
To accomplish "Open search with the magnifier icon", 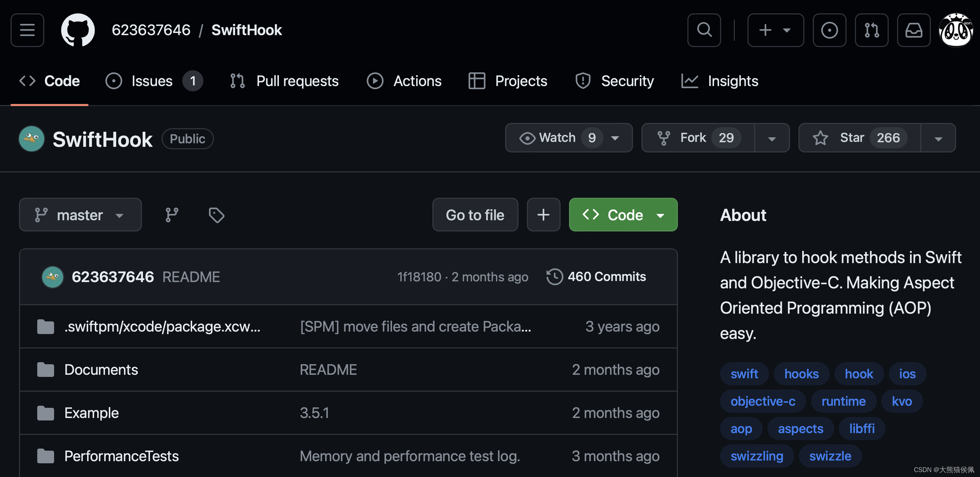I will (x=704, y=30).
